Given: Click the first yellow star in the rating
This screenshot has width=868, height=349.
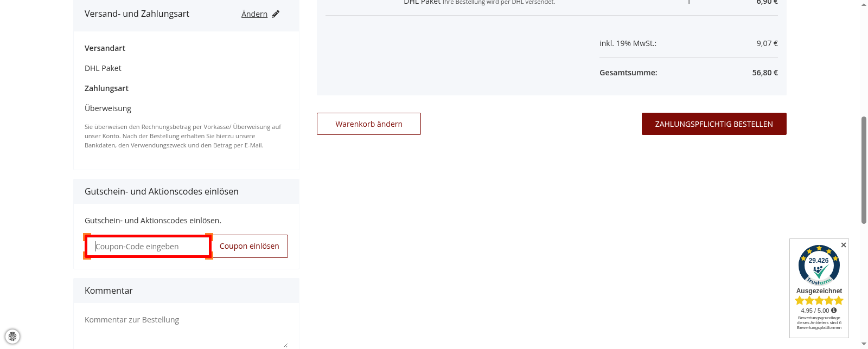Looking at the screenshot, I should (x=799, y=300).
